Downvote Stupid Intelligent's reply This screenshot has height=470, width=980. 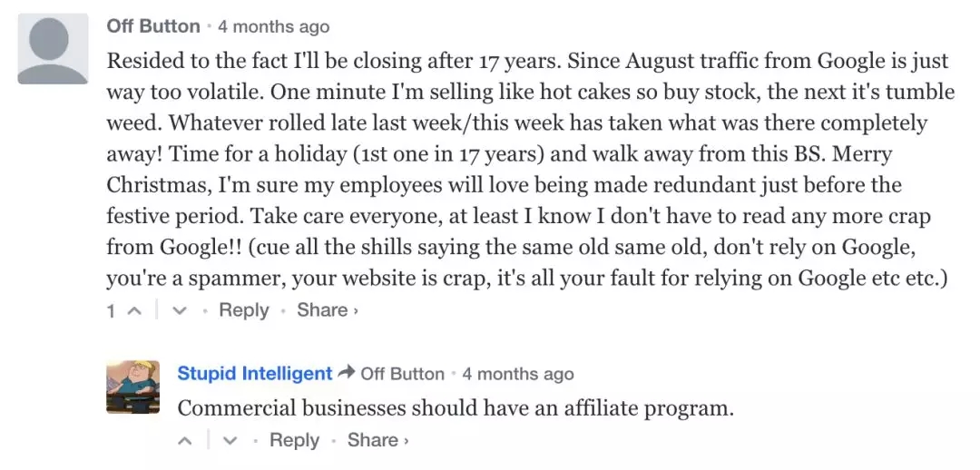[x=230, y=441]
